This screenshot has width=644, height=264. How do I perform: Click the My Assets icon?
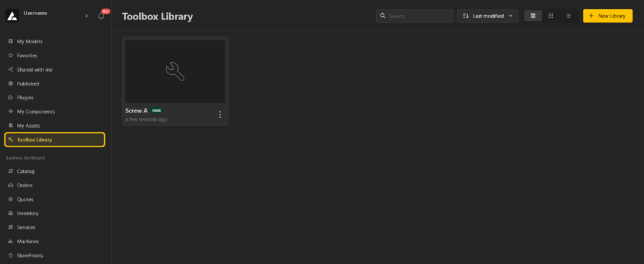coord(11,125)
